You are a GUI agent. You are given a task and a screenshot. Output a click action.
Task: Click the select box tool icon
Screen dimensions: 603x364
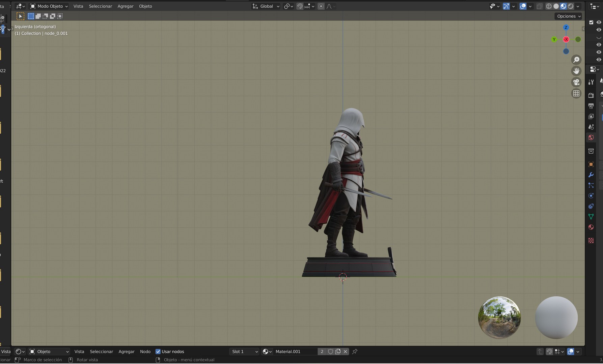tap(20, 16)
